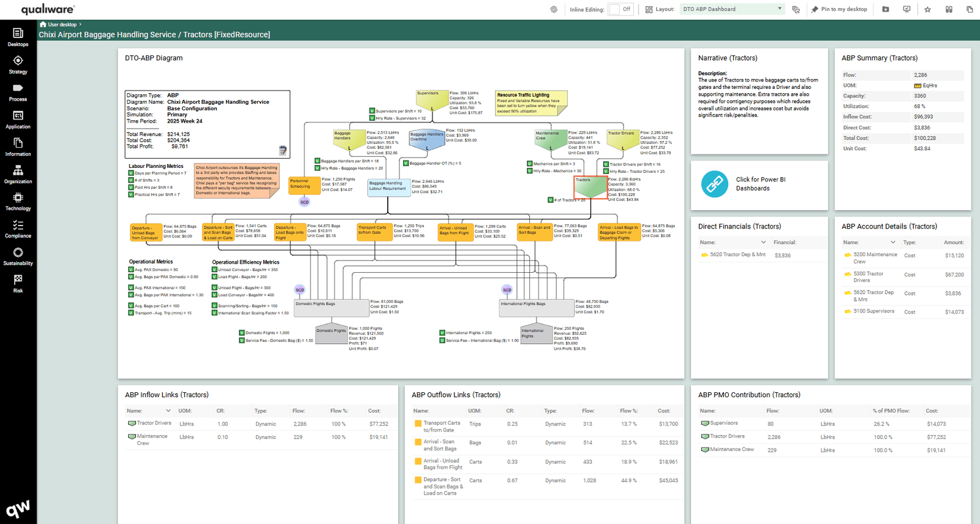Open the Compliance sidebar icon
The height and width of the screenshot is (524, 980).
coord(18,229)
